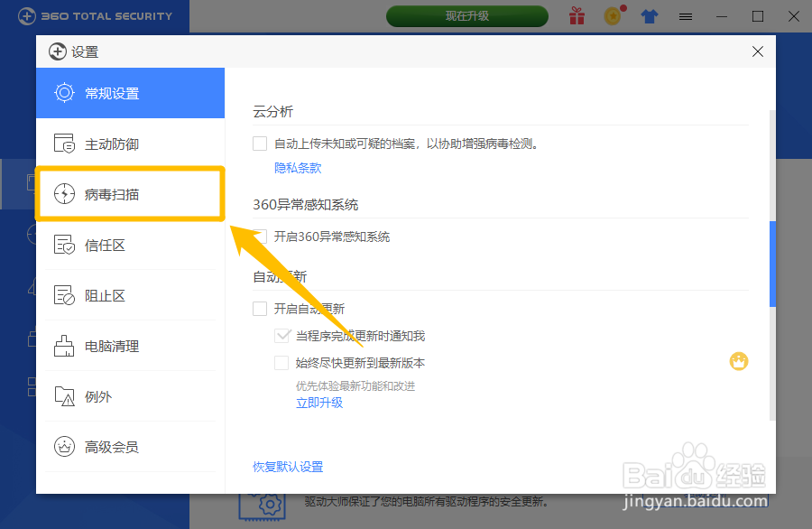Click the checklist icon beside 信任区
The image size is (812, 529).
[x=64, y=245]
